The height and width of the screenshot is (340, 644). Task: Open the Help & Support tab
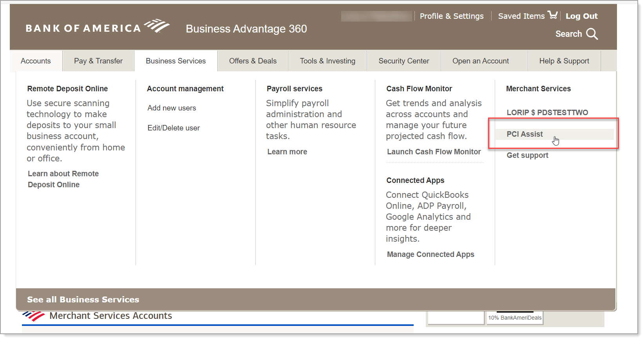tap(564, 61)
